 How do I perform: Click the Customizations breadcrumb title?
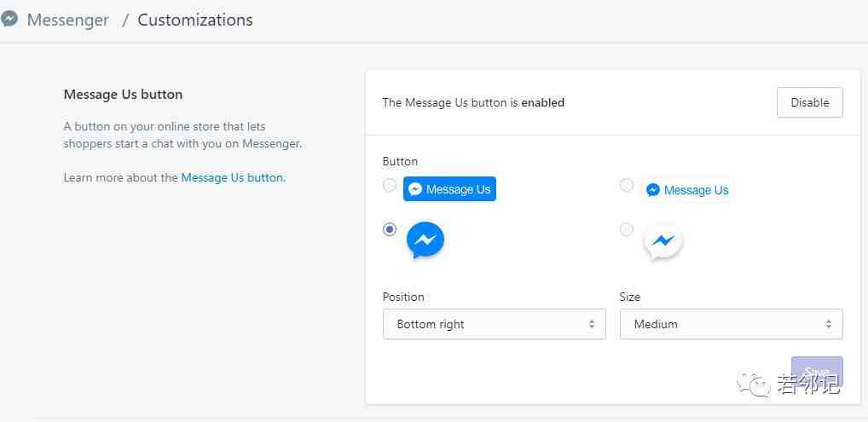coord(195,20)
